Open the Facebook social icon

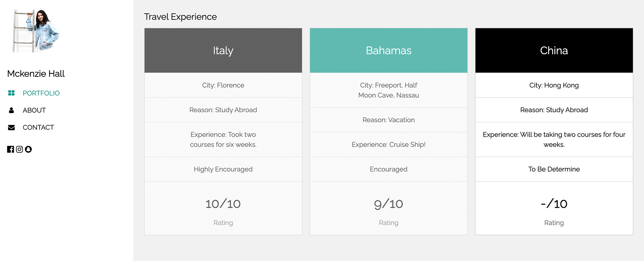coord(10,149)
